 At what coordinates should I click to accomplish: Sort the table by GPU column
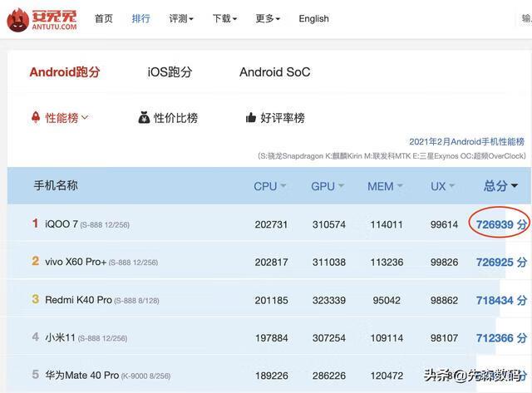tap(328, 186)
